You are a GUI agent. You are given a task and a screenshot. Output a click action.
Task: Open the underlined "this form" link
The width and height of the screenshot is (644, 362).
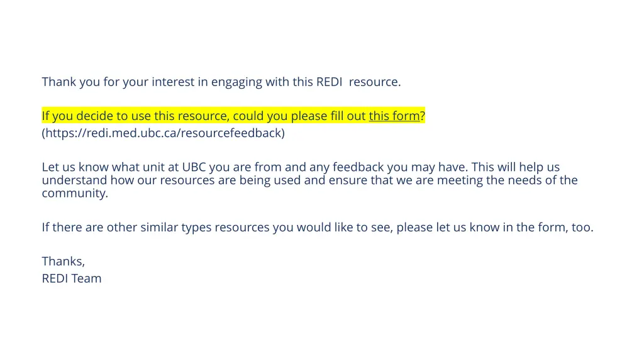click(394, 116)
